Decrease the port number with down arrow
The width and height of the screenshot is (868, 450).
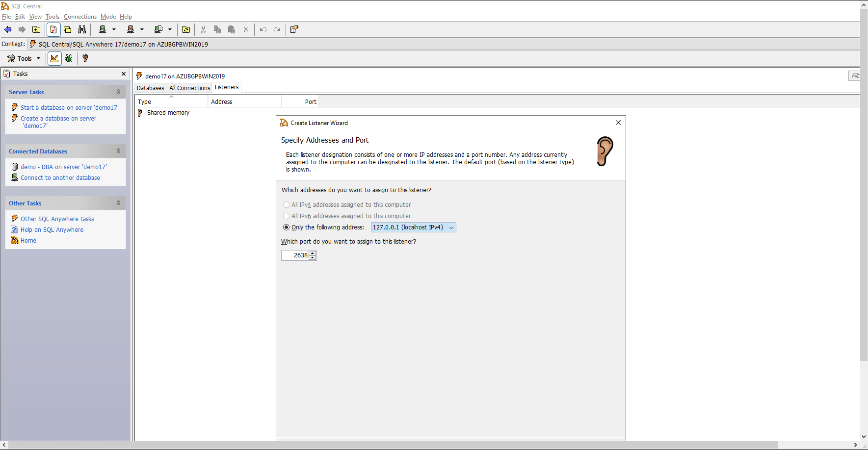click(x=313, y=258)
